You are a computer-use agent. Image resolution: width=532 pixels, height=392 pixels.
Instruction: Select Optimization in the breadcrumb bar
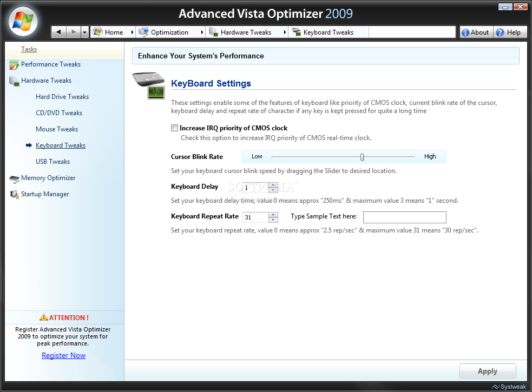169,32
